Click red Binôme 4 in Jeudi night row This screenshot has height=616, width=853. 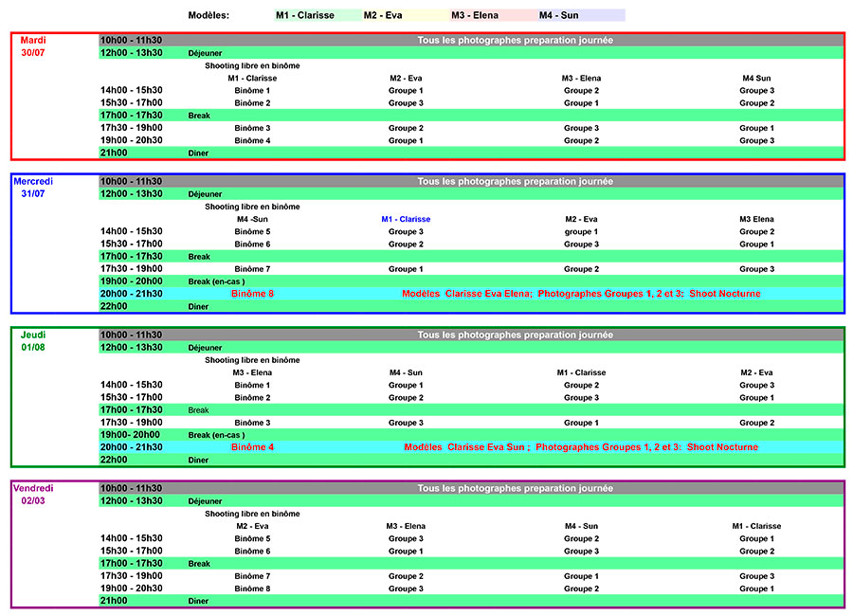(x=252, y=447)
